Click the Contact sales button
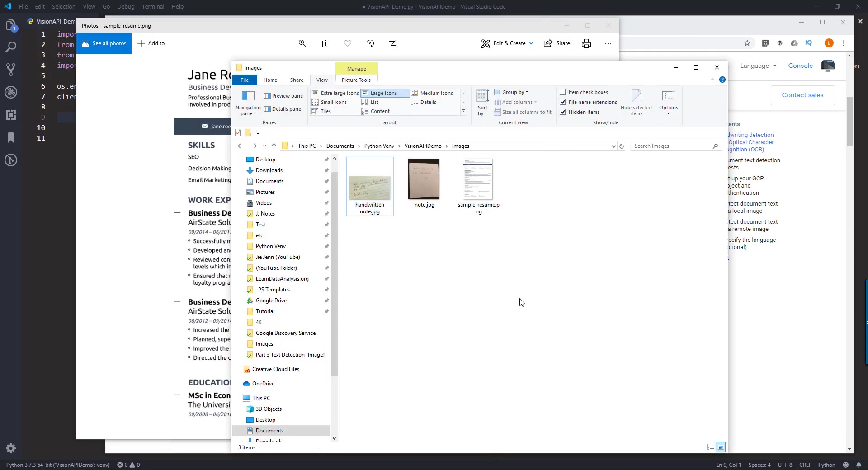 click(x=802, y=95)
